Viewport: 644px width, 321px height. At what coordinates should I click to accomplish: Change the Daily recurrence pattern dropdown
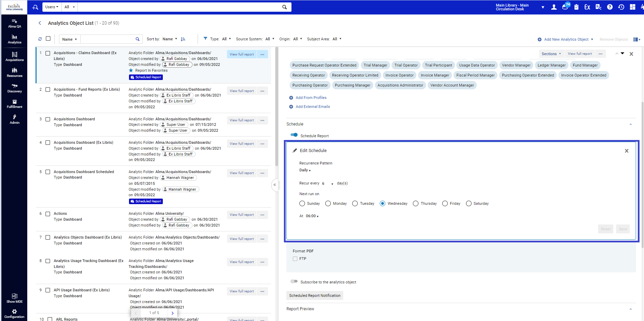click(305, 170)
